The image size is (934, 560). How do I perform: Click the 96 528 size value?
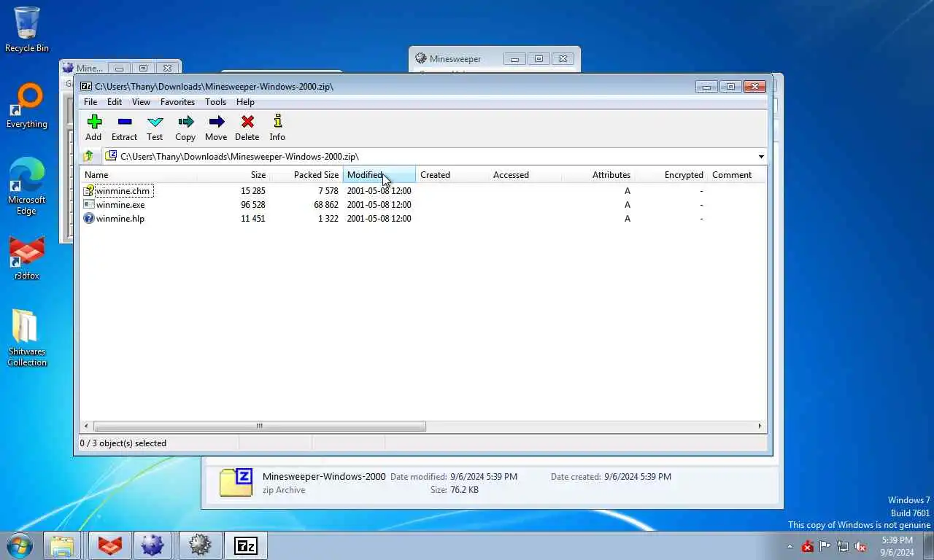[253, 205]
